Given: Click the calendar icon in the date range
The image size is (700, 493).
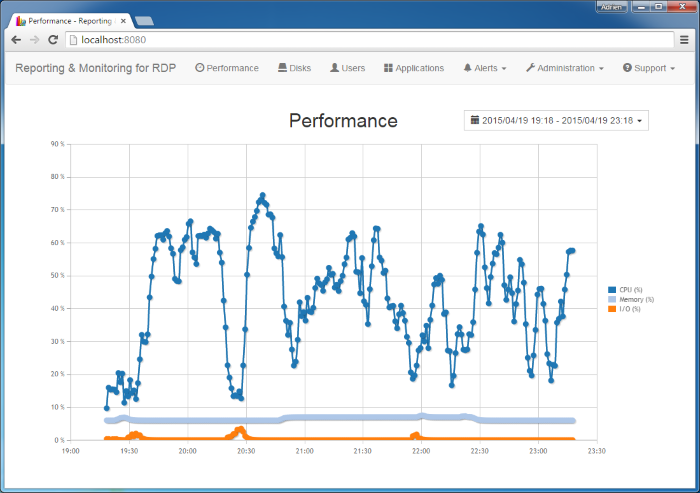Looking at the screenshot, I should (475, 121).
